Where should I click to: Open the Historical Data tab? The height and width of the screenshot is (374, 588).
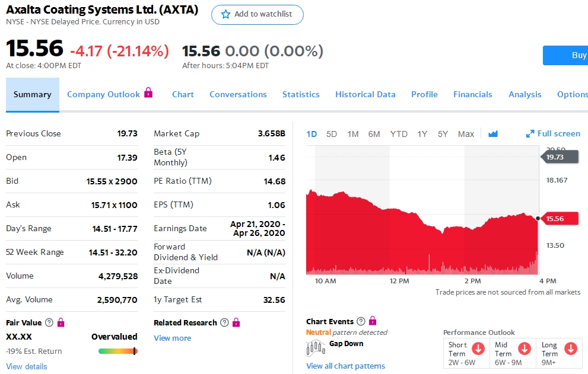(x=365, y=94)
